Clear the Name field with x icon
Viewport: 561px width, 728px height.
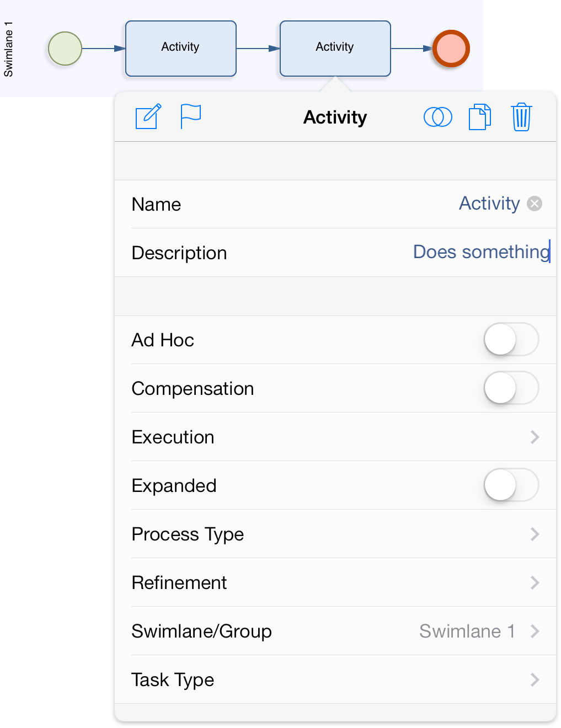[x=535, y=204]
